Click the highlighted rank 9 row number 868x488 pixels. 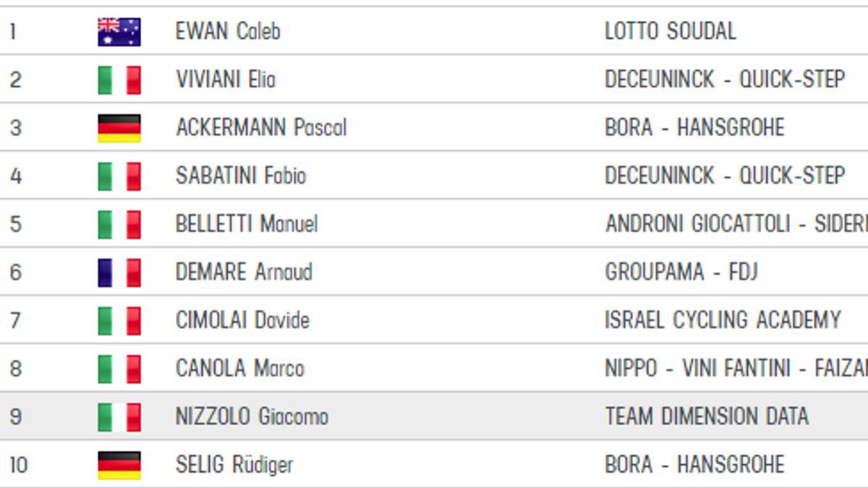tap(15, 417)
